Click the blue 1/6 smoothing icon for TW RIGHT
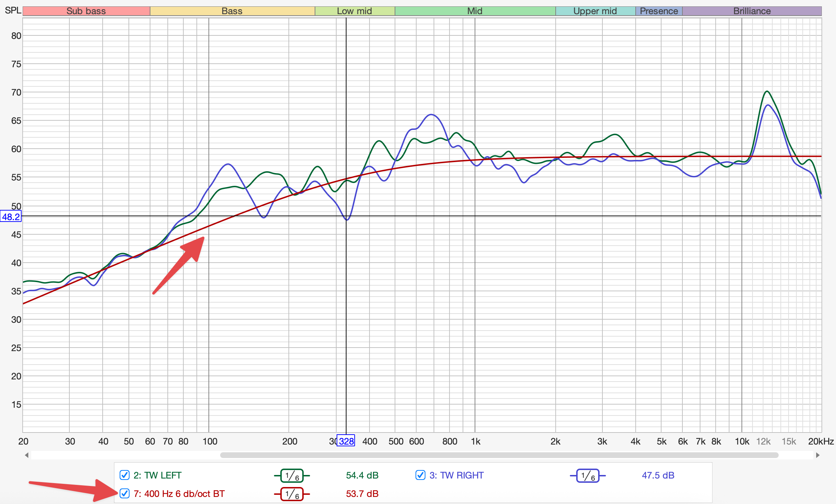The height and width of the screenshot is (504, 836). pos(588,476)
